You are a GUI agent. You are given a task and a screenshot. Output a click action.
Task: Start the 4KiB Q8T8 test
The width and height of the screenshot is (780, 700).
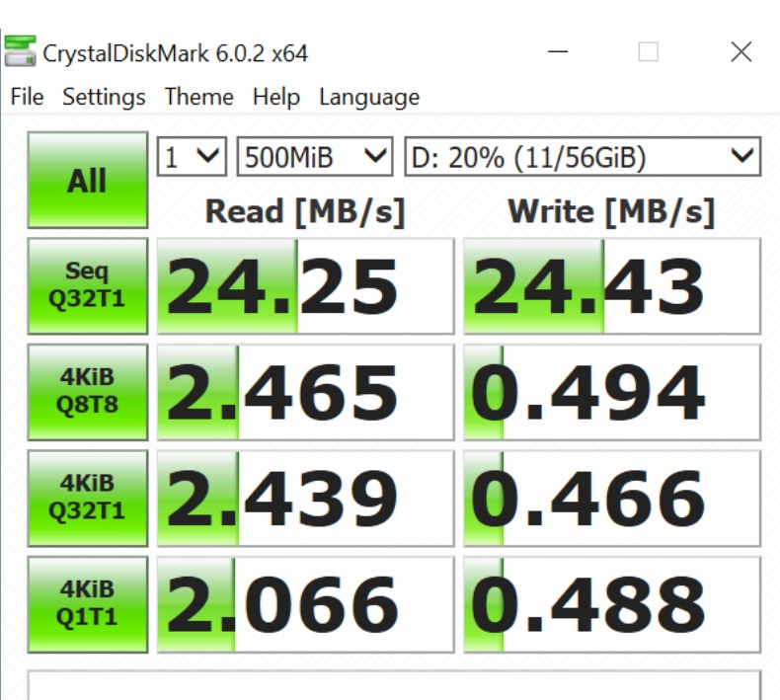click(87, 392)
